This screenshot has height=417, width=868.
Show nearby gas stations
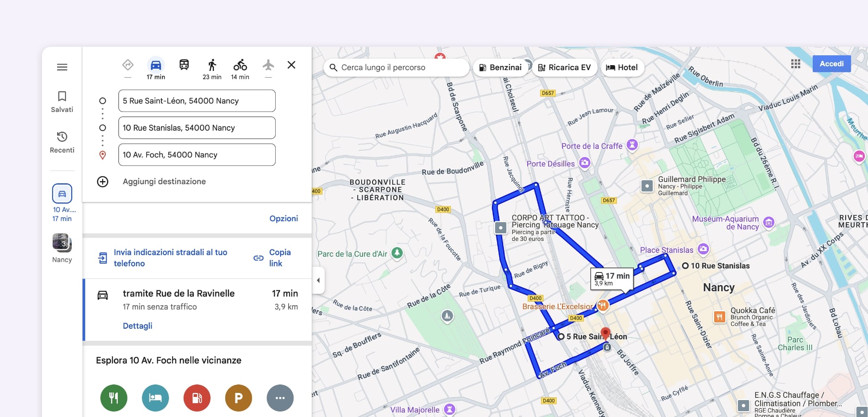pos(197,398)
